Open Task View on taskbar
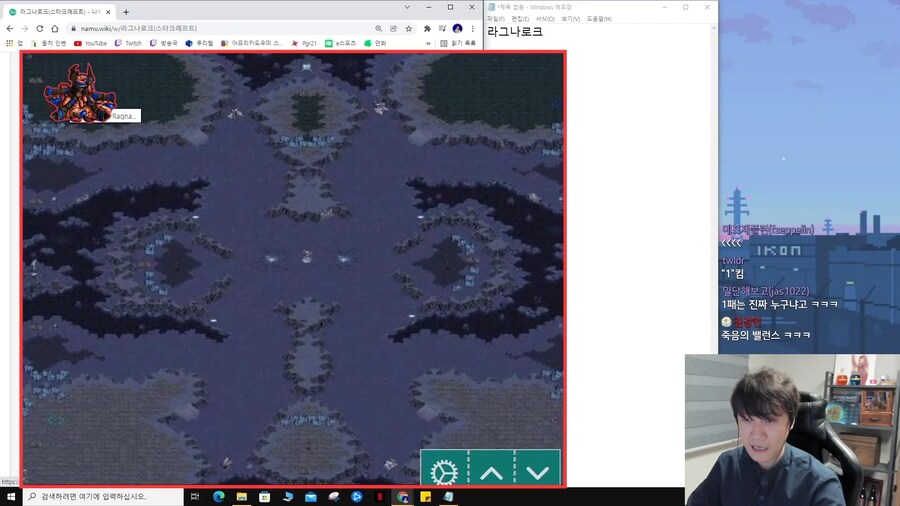The width and height of the screenshot is (900, 506). 195,496
